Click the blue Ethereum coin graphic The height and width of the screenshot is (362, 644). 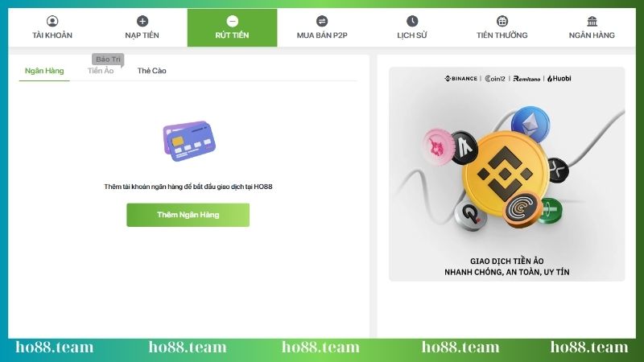click(x=530, y=124)
